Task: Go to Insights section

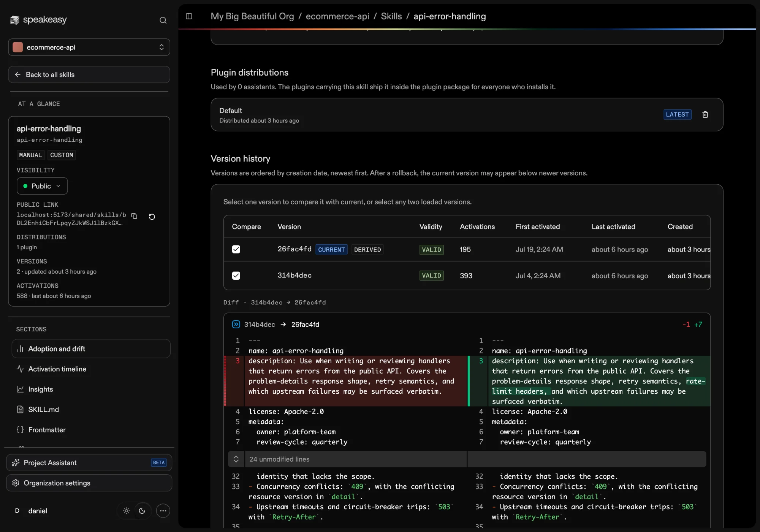Action: click(x=91, y=389)
